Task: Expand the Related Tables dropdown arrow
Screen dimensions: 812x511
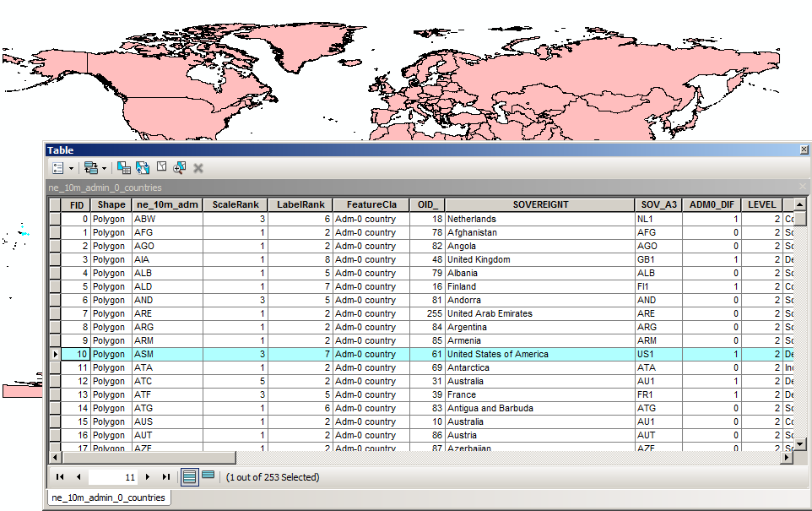Action: [104, 167]
